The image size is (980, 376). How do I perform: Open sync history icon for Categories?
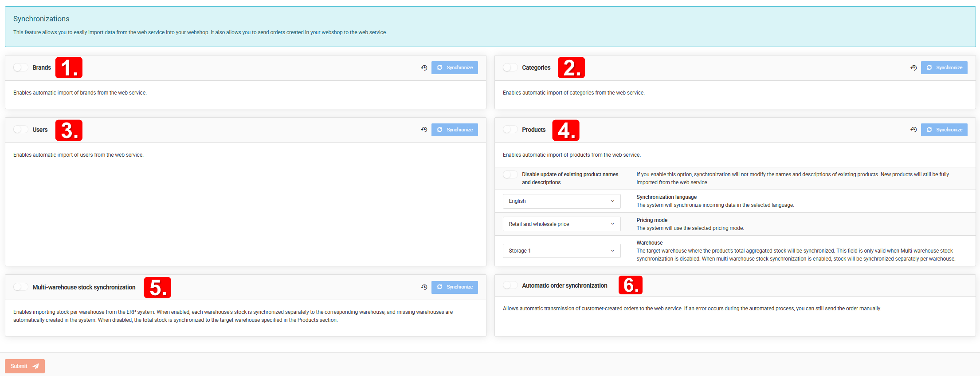click(913, 68)
